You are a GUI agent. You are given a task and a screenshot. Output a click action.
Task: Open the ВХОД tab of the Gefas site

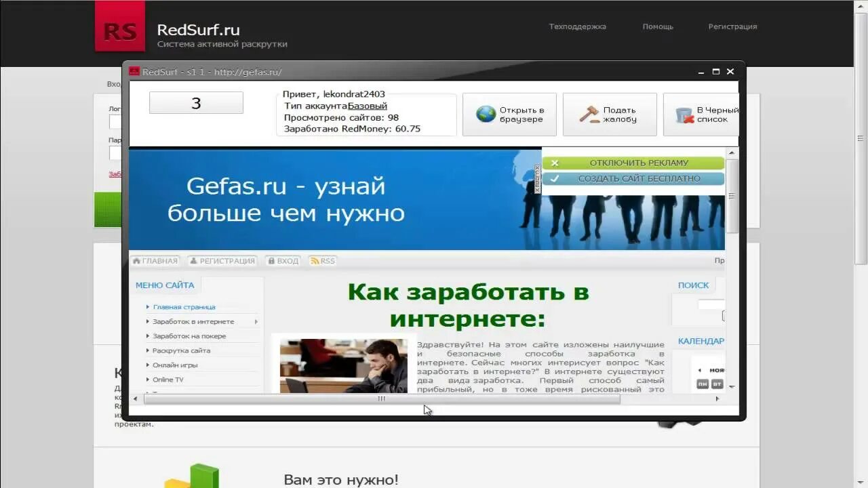[x=283, y=261]
